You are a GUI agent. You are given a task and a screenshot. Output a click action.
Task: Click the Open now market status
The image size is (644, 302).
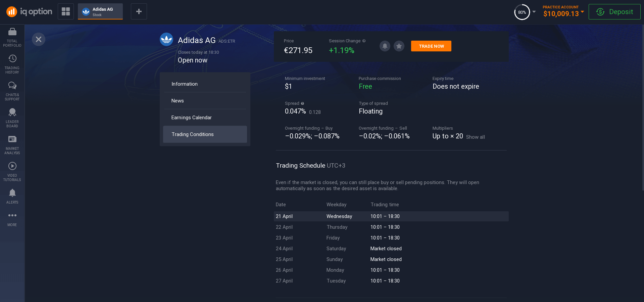pos(193,60)
